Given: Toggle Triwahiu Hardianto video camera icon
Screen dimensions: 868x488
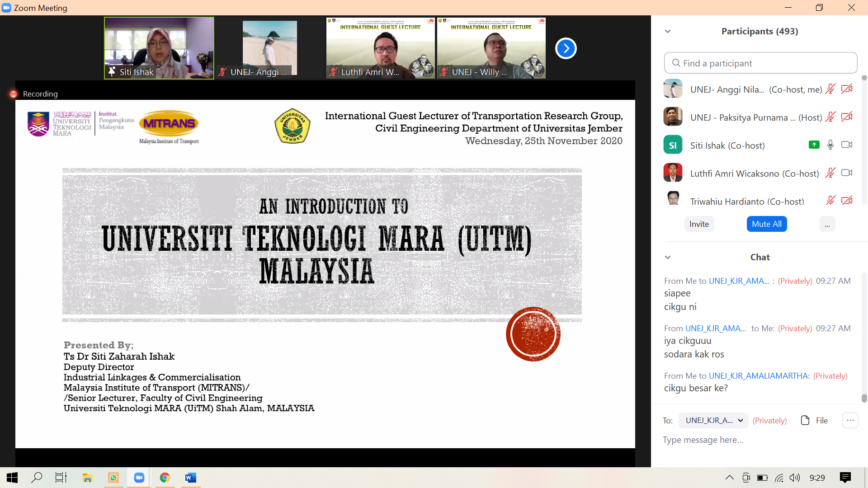Looking at the screenshot, I should tap(847, 200).
